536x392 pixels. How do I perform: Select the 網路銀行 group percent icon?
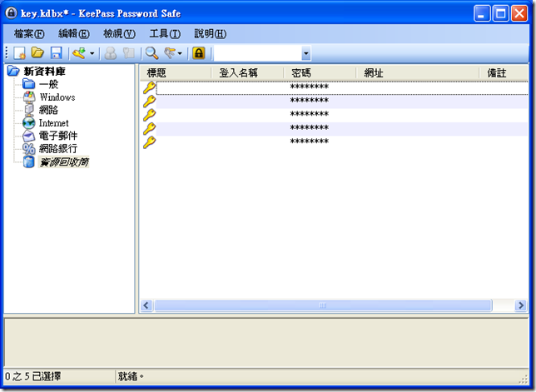pyautogui.click(x=28, y=149)
